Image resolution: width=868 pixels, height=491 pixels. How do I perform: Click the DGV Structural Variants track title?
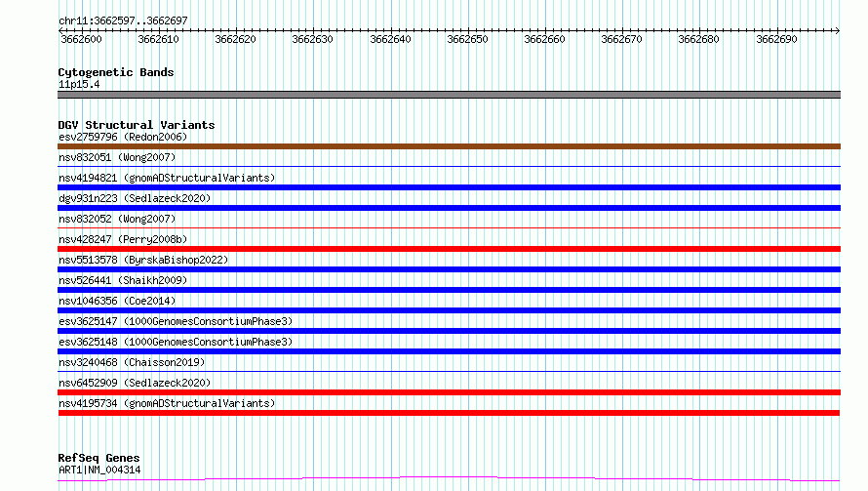tap(137, 125)
